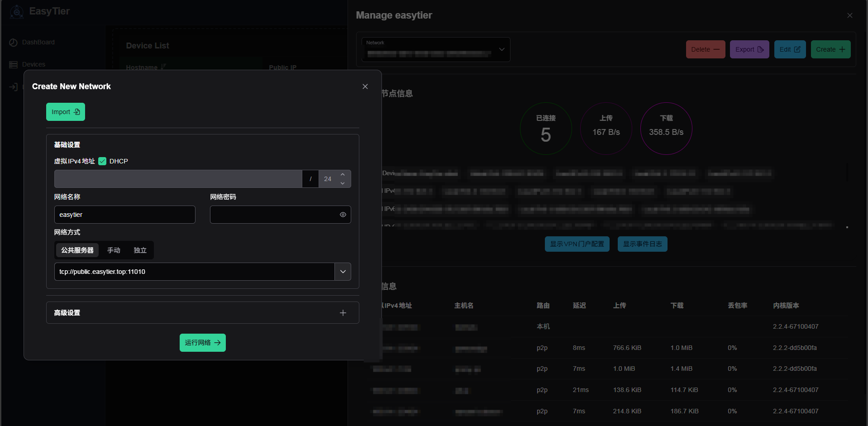Click the 显示事件日志 button

coord(643,244)
